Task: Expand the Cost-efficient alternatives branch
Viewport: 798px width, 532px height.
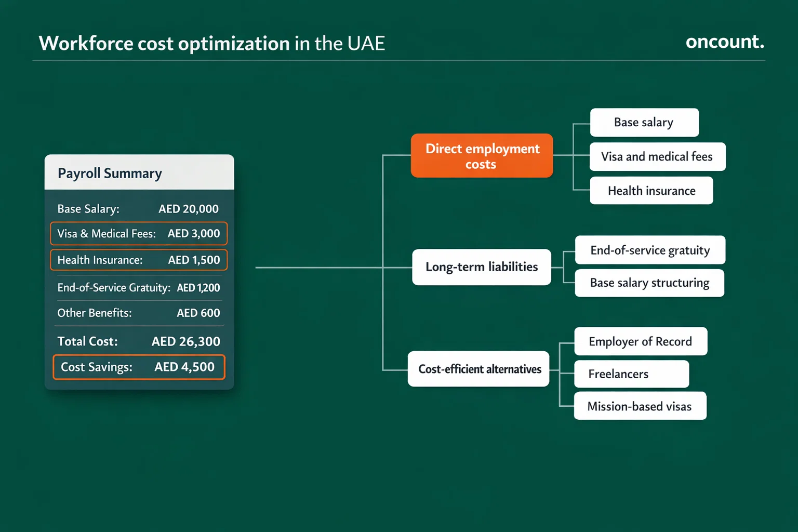Action: pyautogui.click(x=478, y=369)
